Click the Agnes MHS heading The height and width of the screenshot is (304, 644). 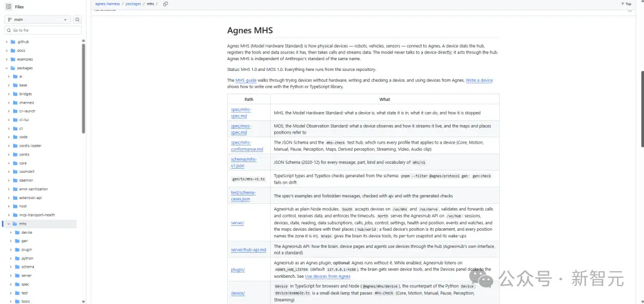click(x=250, y=30)
